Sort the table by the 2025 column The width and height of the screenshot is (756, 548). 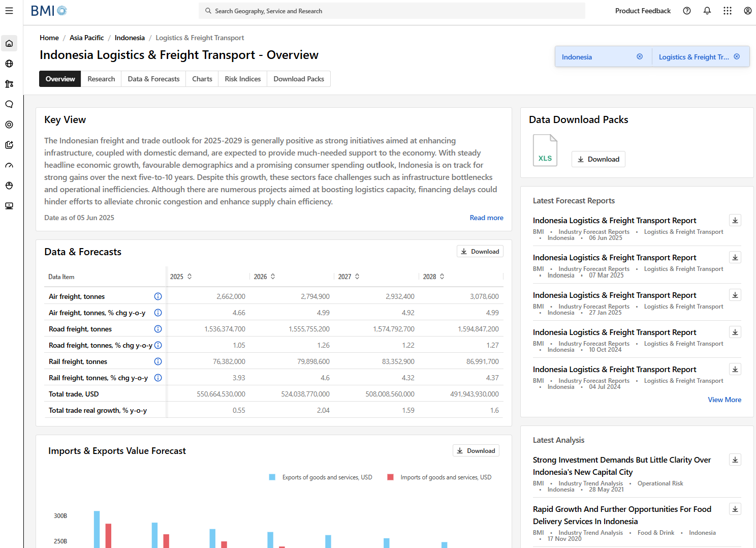(x=190, y=277)
